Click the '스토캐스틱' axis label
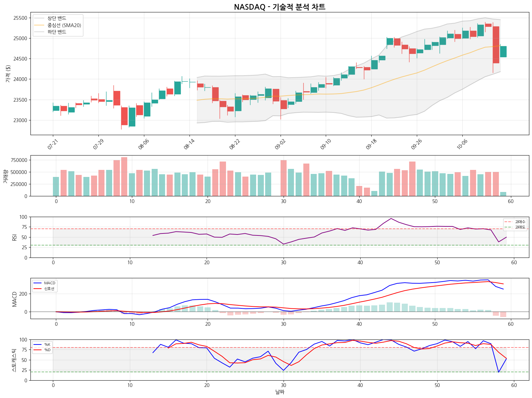The image size is (532, 398). tap(14, 360)
